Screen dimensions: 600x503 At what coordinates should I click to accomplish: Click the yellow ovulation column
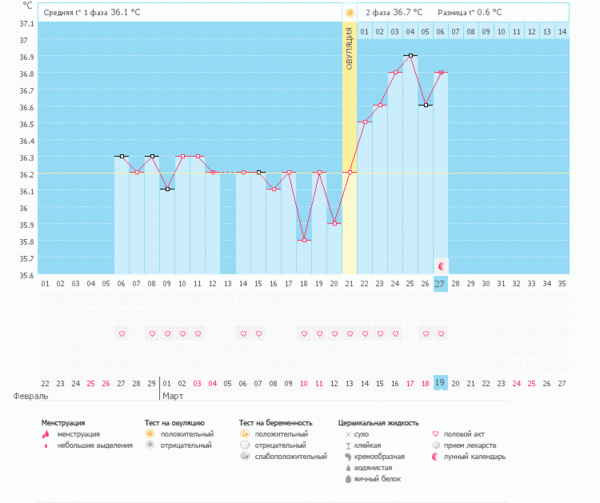pyautogui.click(x=349, y=150)
